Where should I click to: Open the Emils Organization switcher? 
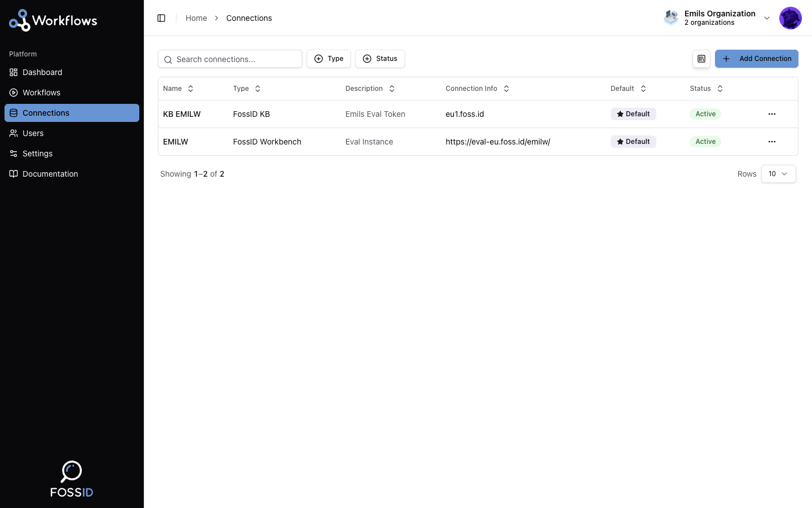click(717, 18)
